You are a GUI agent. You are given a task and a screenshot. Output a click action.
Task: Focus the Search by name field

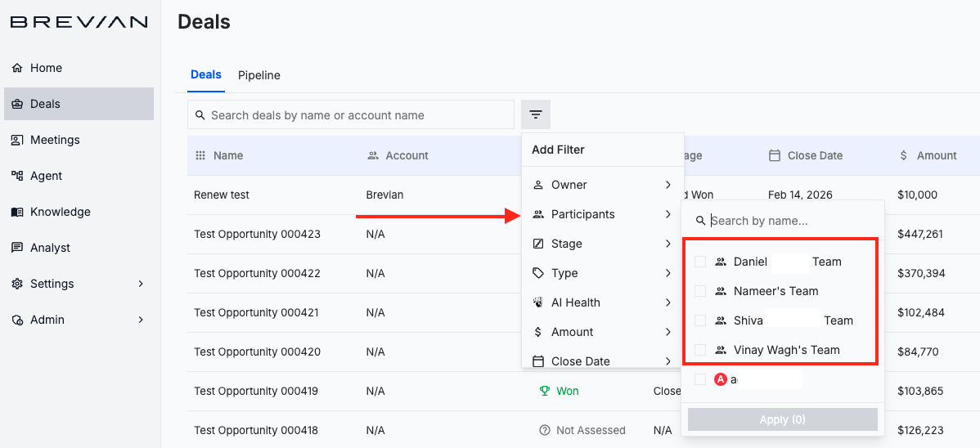783,221
